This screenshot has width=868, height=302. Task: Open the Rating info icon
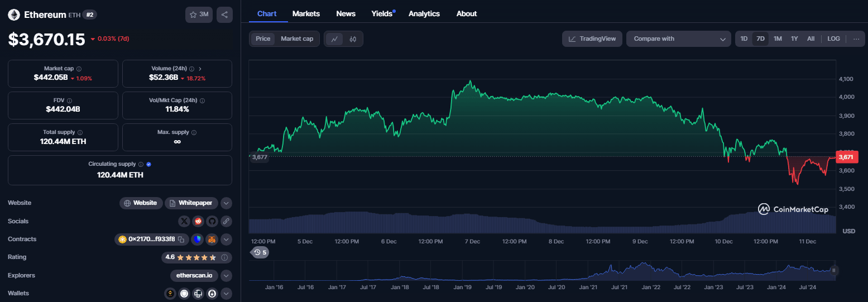pyautogui.click(x=224, y=257)
